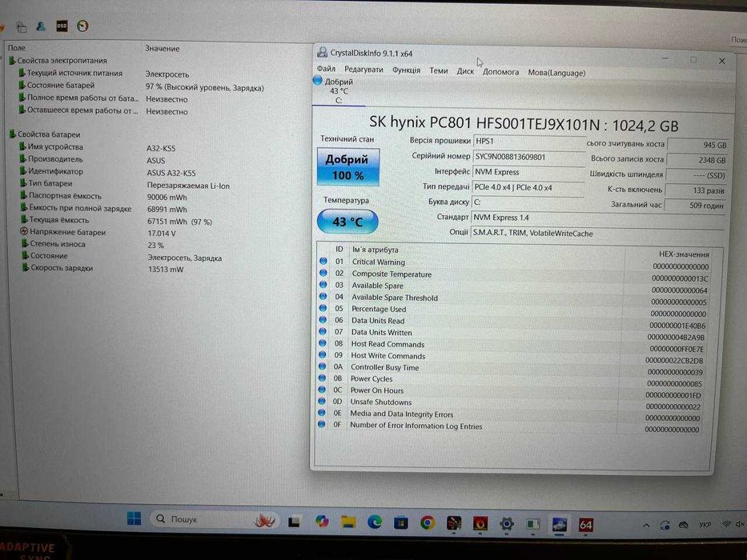Viewport: 747px width, 560px height.
Task: Open Microsoft Store from the taskbar
Action: pyautogui.click(x=400, y=523)
